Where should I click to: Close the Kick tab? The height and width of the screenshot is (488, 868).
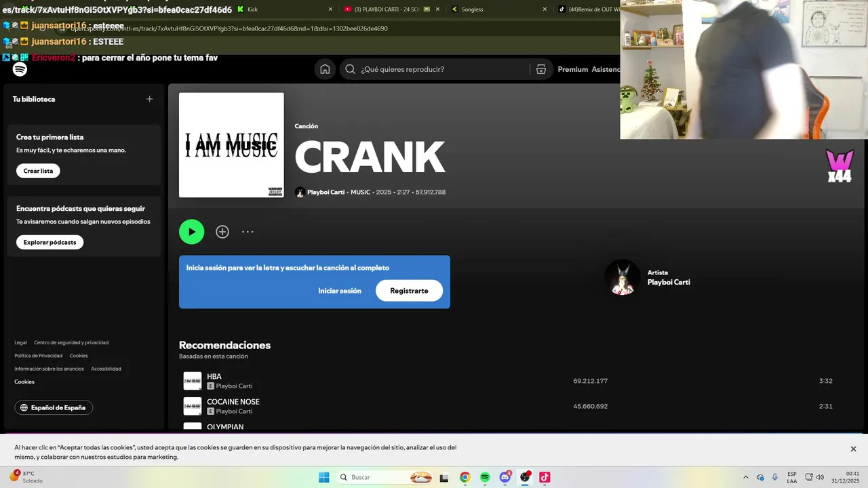point(330,9)
